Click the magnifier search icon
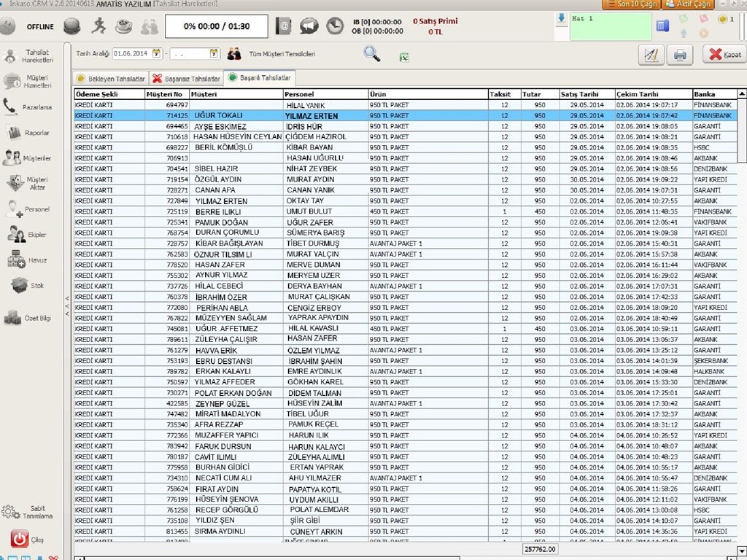This screenshot has width=747, height=560. pos(371,53)
